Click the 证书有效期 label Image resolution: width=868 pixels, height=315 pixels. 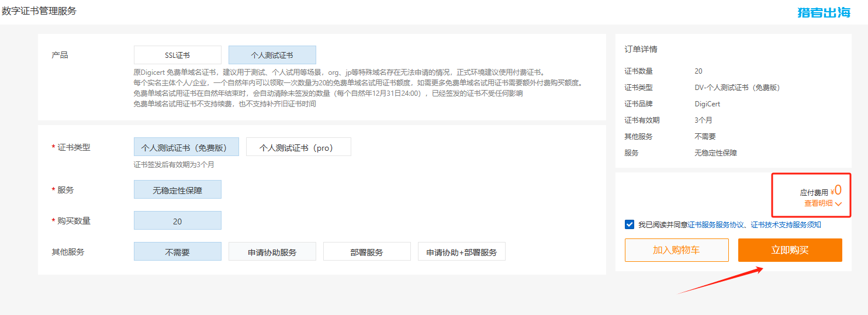coord(642,120)
